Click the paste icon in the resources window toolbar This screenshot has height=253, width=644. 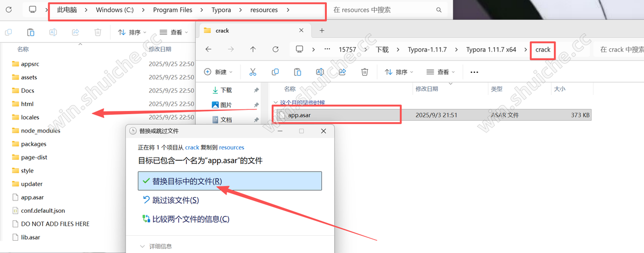(31, 32)
